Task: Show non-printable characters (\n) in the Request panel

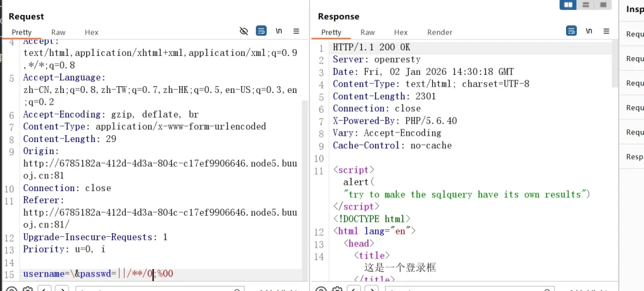Action: pos(279,31)
